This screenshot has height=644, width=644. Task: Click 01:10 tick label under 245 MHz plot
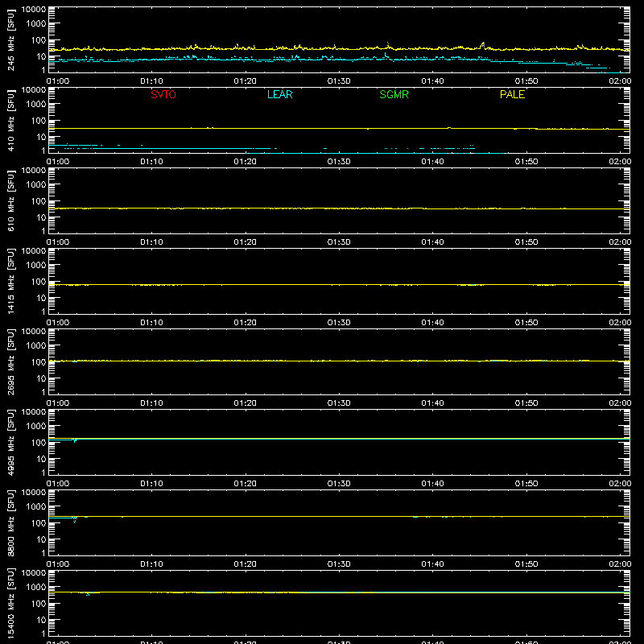tap(151, 81)
